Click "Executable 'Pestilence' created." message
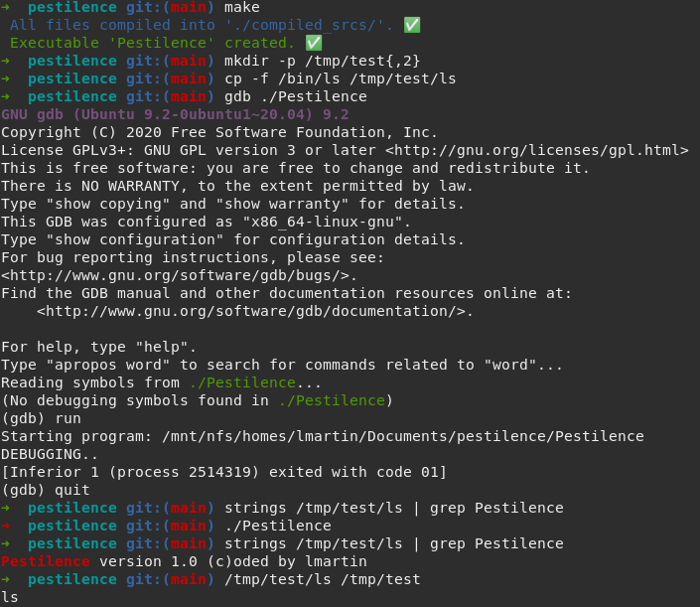 [x=152, y=43]
